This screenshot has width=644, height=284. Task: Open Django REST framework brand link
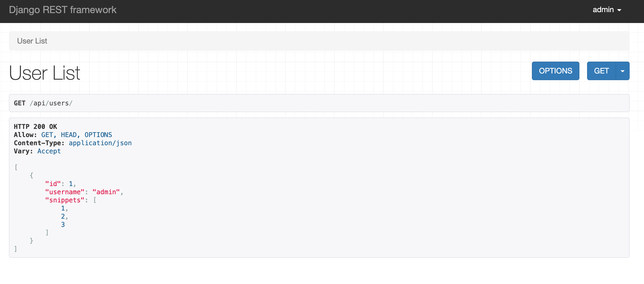(x=63, y=10)
